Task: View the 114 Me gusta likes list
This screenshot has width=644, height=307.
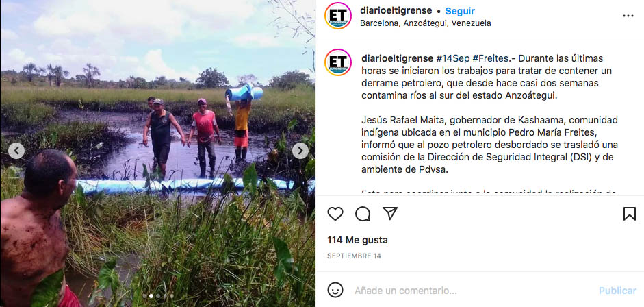Action: (x=357, y=240)
